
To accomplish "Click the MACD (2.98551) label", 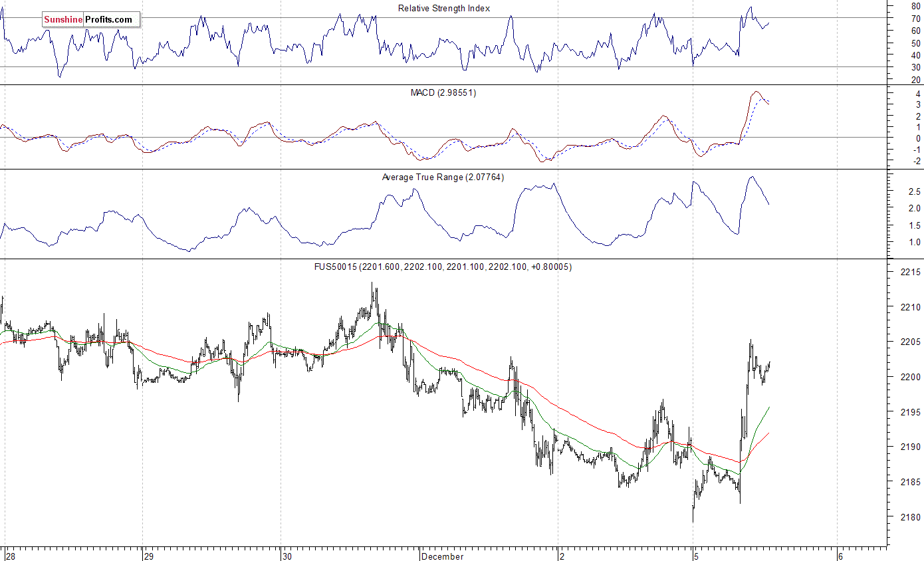I will (443, 92).
